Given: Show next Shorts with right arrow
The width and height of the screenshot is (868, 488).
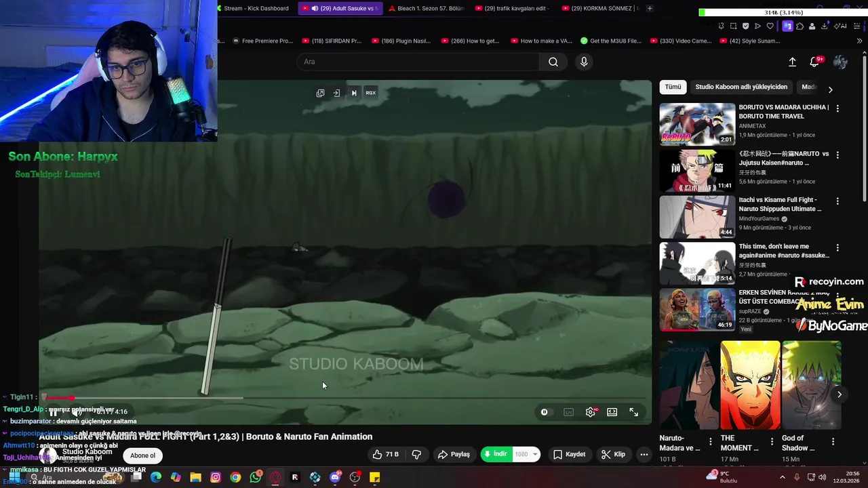Looking at the screenshot, I should pyautogui.click(x=839, y=394).
